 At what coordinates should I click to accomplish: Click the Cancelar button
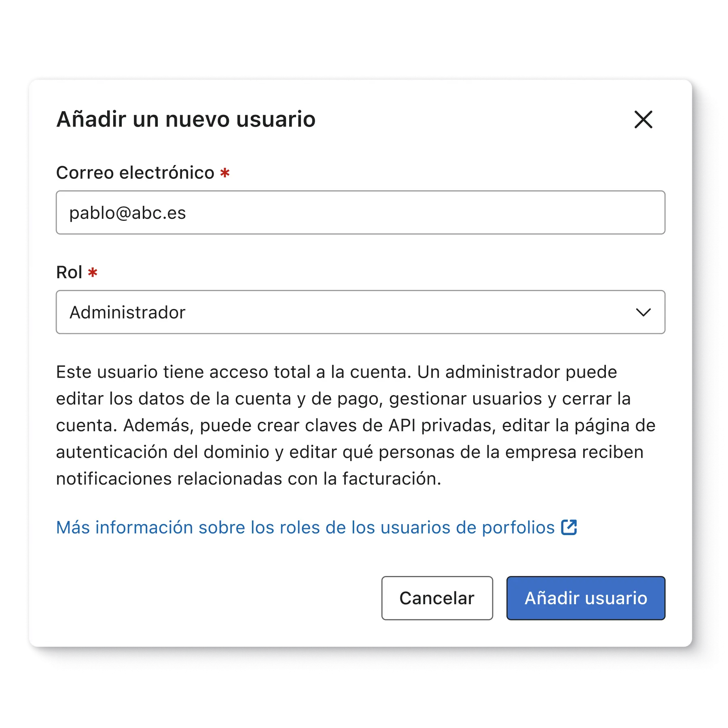(437, 598)
